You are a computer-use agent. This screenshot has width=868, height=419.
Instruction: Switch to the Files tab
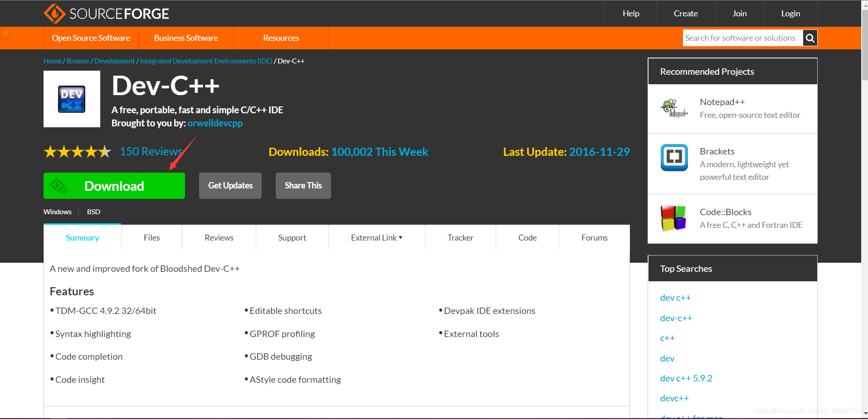point(152,238)
